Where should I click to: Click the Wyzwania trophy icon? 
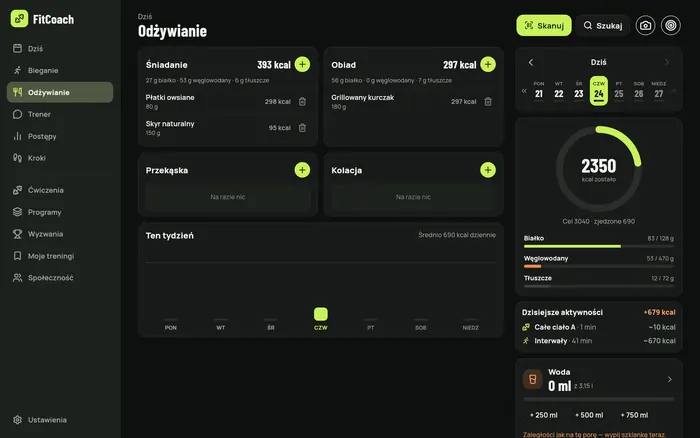coord(17,234)
